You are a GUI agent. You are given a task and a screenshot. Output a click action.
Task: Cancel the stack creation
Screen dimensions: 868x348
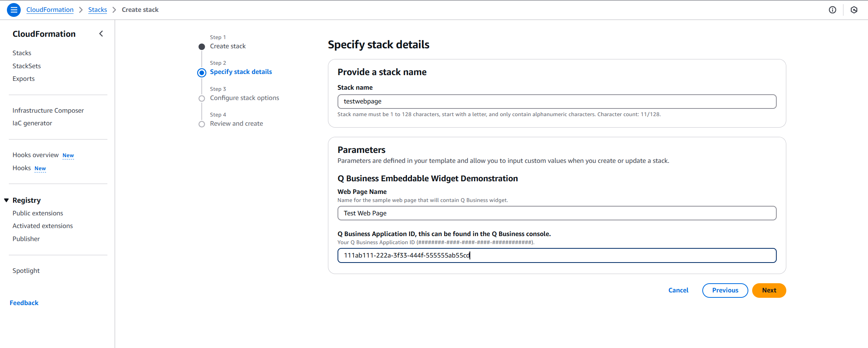[678, 291]
